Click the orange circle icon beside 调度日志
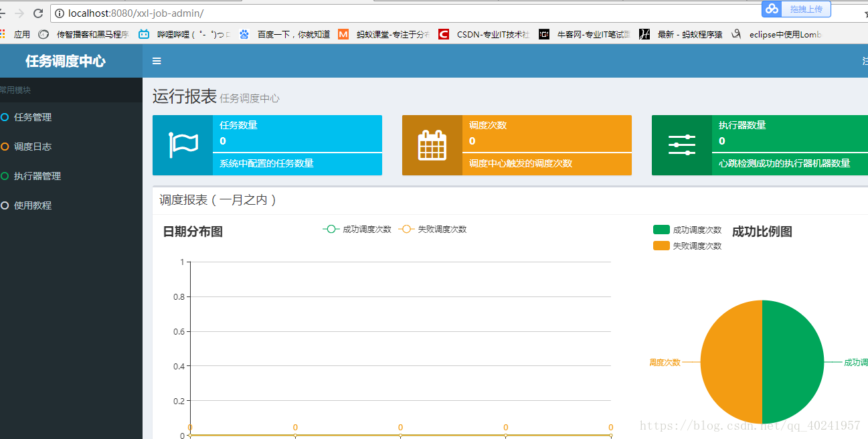The height and width of the screenshot is (439, 868). (x=5, y=147)
